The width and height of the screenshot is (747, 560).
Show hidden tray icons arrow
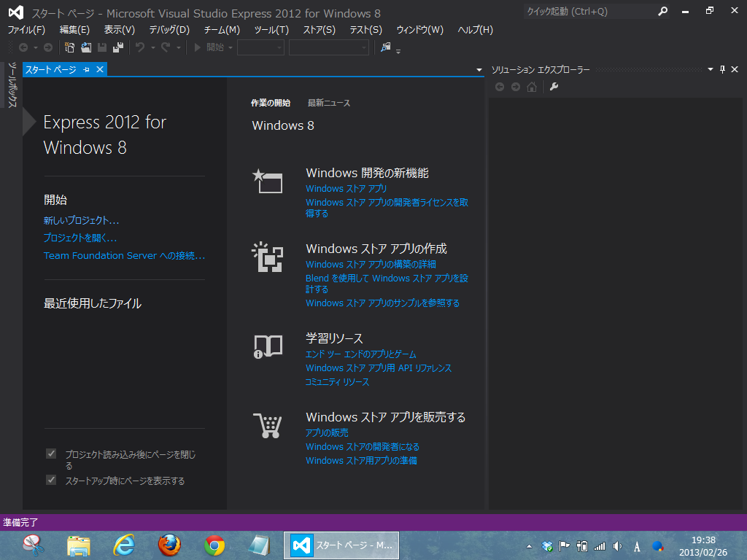click(529, 546)
